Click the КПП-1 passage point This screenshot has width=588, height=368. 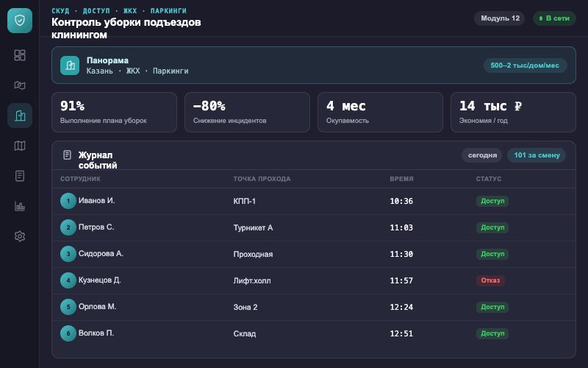pos(245,201)
